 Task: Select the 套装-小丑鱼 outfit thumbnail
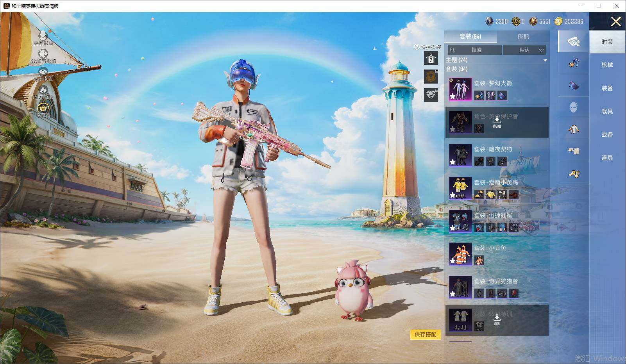[460, 254]
